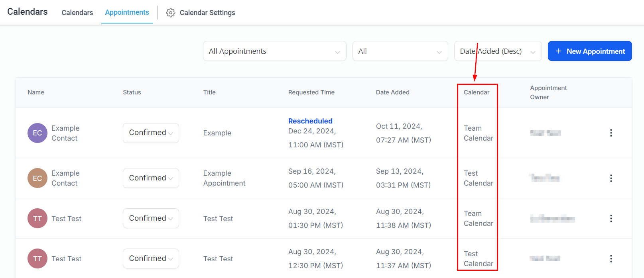644x278 pixels.
Task: Click the Calendar Settings gear icon
Action: [x=171, y=13]
